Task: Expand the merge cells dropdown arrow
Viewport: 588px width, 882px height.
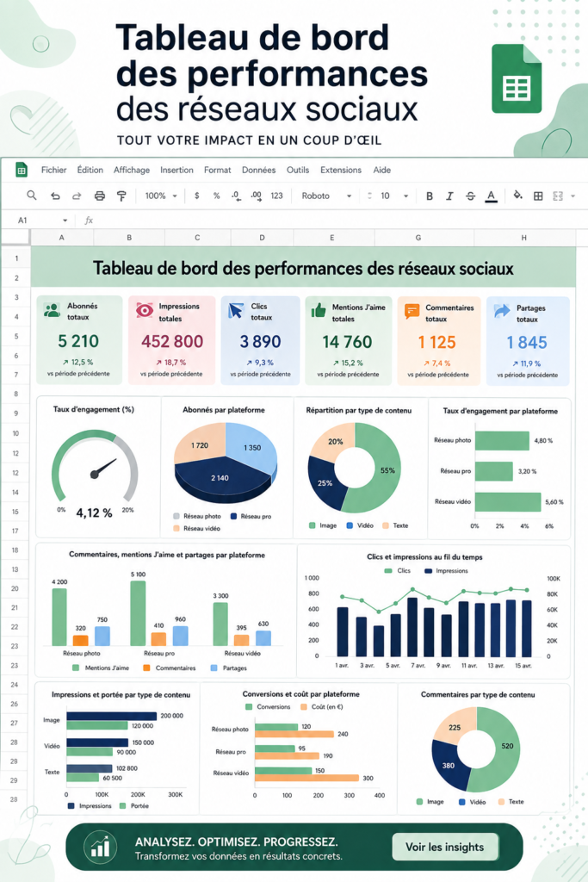Action: (573, 196)
